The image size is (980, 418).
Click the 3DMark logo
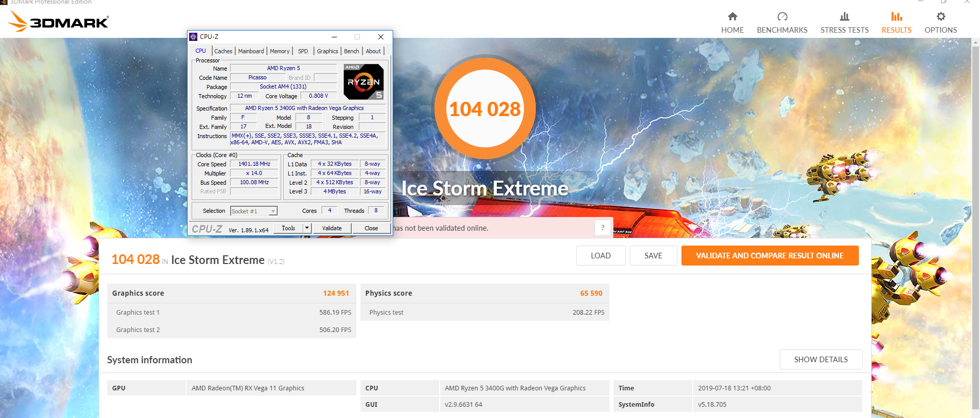click(58, 21)
